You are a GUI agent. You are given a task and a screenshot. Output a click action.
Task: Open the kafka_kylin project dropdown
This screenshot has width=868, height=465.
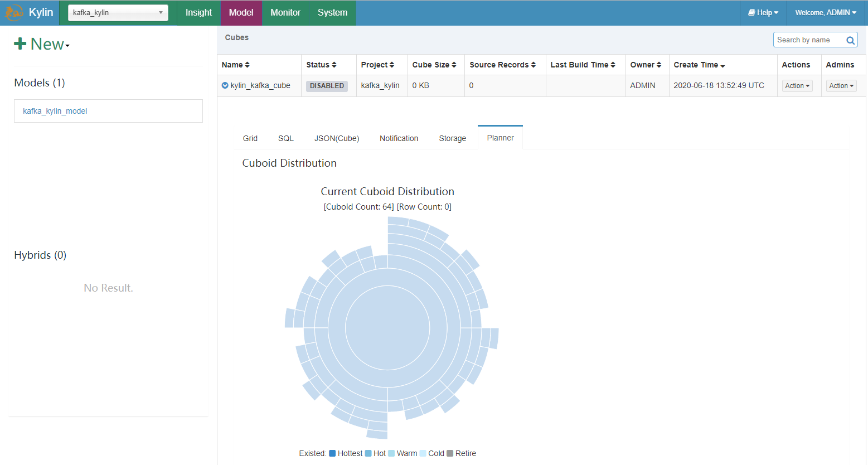pos(118,13)
